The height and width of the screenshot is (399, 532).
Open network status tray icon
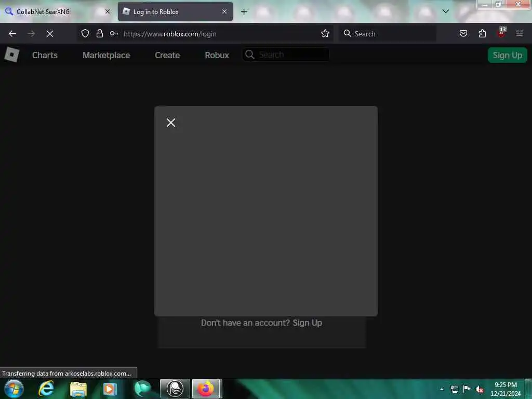[454, 389]
